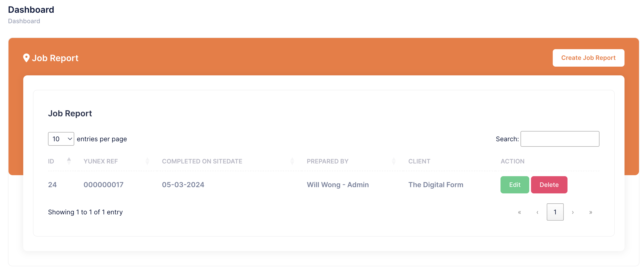Open the entries per page dropdown

point(61,139)
